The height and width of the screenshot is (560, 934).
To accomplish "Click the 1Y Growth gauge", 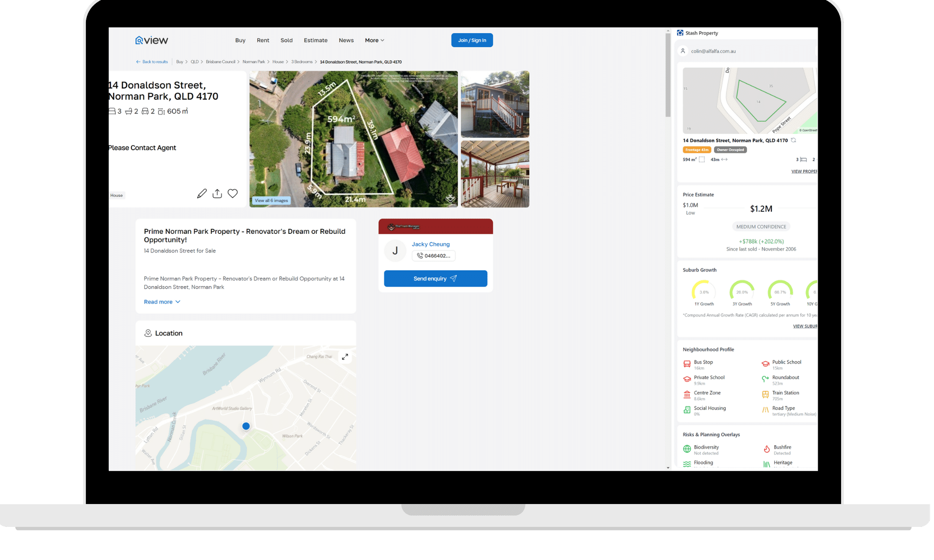I will (704, 293).
